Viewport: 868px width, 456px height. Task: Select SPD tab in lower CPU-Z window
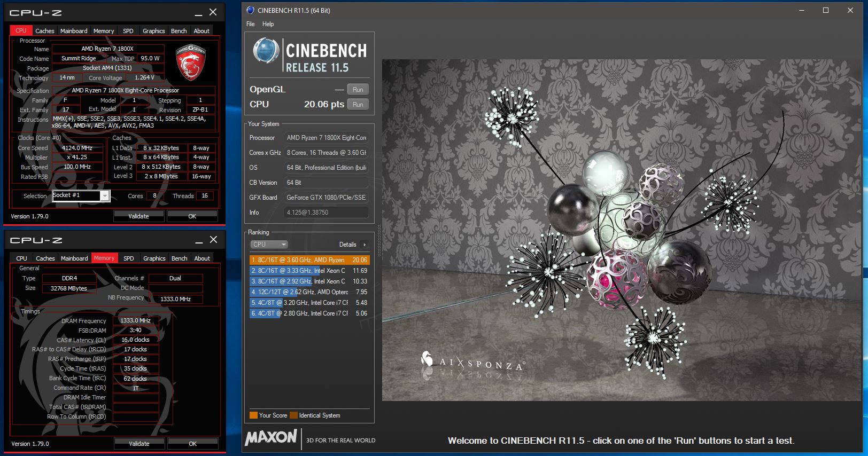coord(129,258)
